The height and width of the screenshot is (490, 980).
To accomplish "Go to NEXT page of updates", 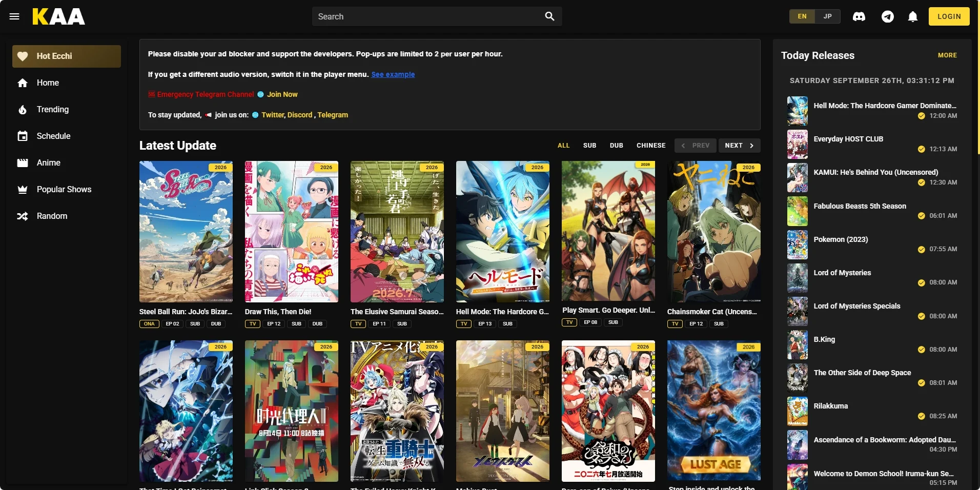I will coord(739,146).
